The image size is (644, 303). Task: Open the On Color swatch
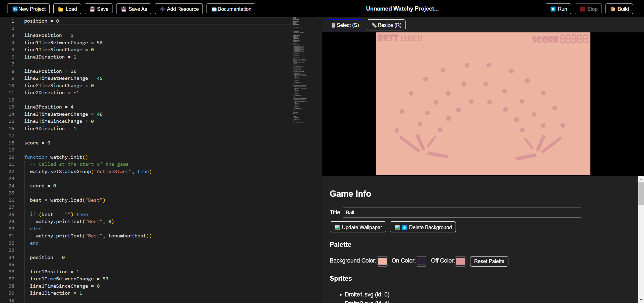(x=421, y=261)
